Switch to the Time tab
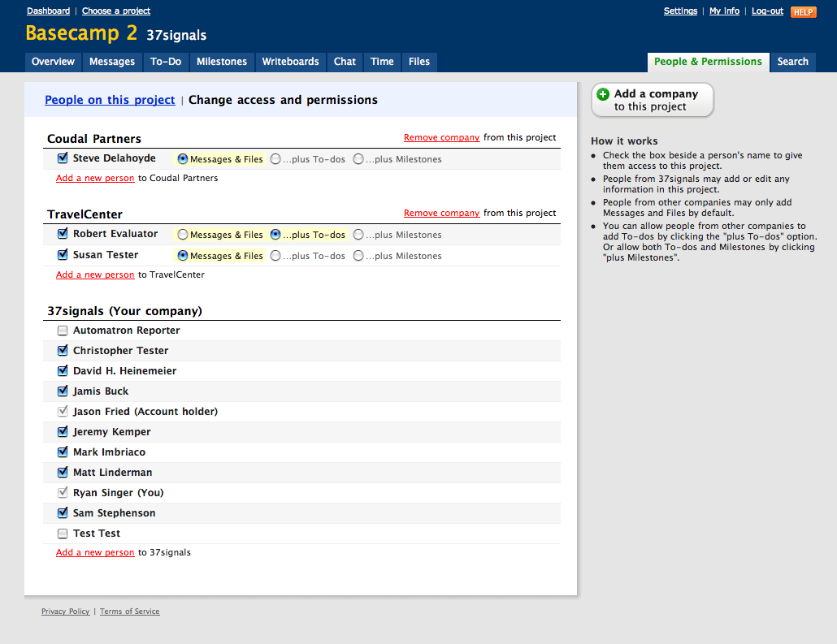 coord(382,62)
